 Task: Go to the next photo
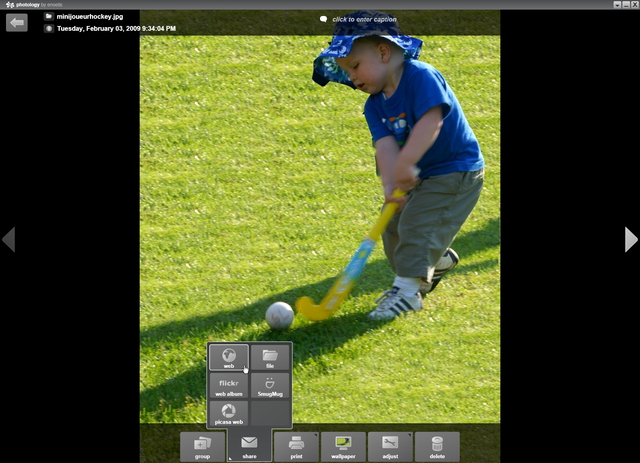pyautogui.click(x=630, y=239)
